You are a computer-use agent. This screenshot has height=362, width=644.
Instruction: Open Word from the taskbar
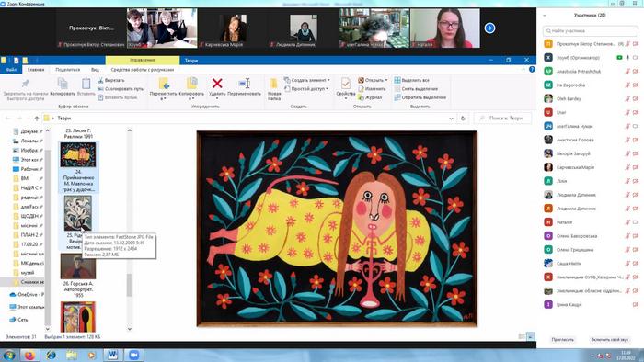(x=113, y=355)
